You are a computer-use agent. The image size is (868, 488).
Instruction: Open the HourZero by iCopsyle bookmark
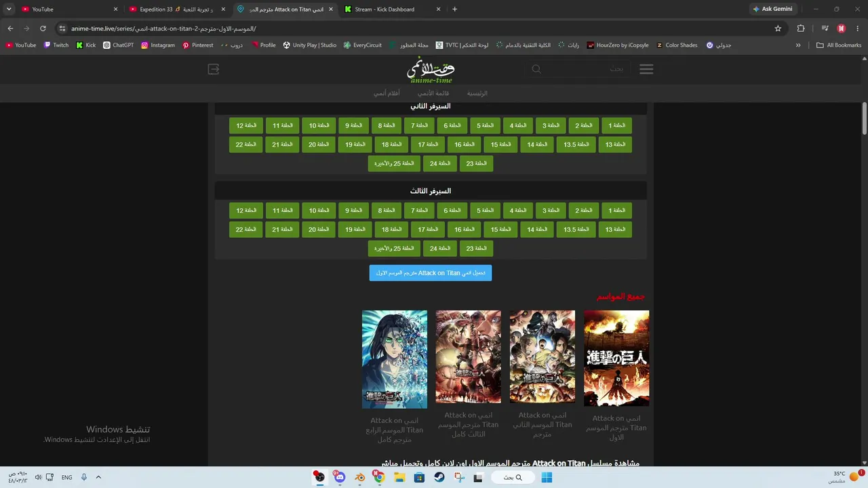618,45
